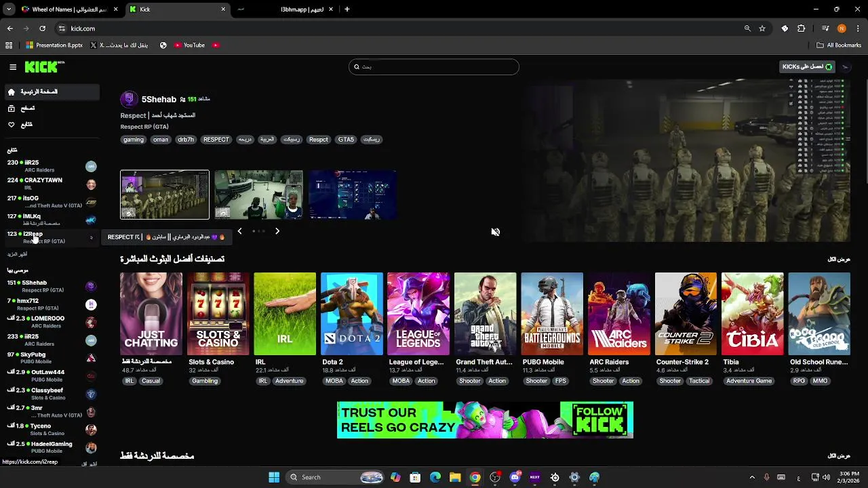Open the user profile avatar on Kick
The height and width of the screenshot is (488, 868).
(845, 66)
